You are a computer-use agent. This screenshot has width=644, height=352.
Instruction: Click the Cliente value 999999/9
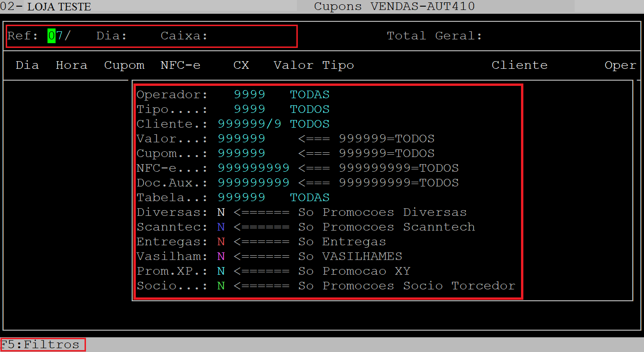coord(250,124)
